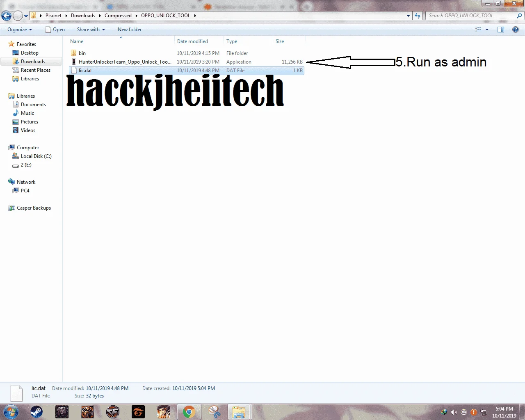This screenshot has width=525, height=420.
Task: Select the lic.dat file
Action: point(187,71)
